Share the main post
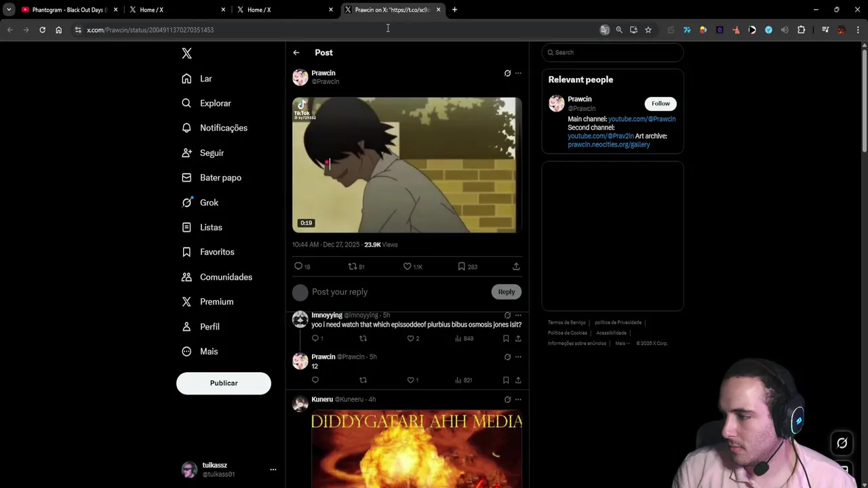 [x=516, y=266]
